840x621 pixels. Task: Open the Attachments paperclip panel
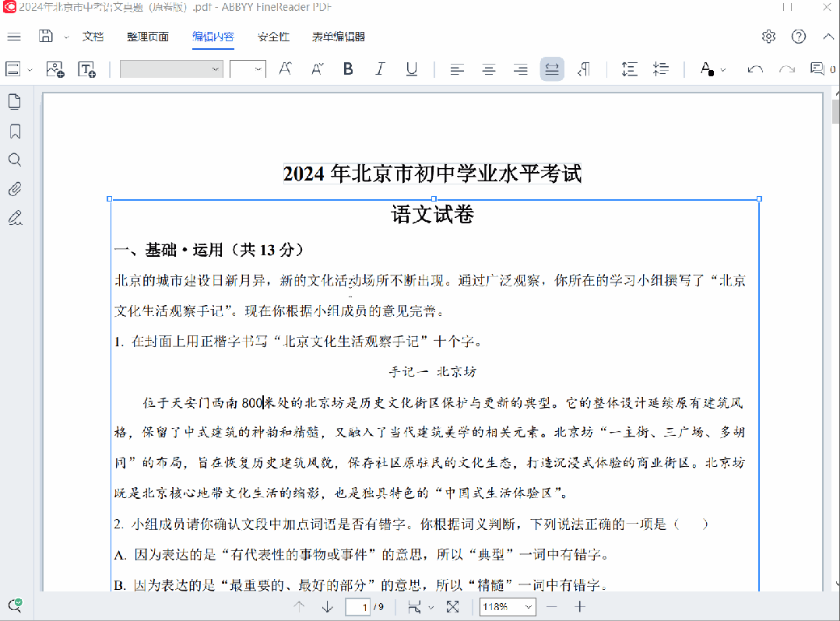(x=14, y=189)
